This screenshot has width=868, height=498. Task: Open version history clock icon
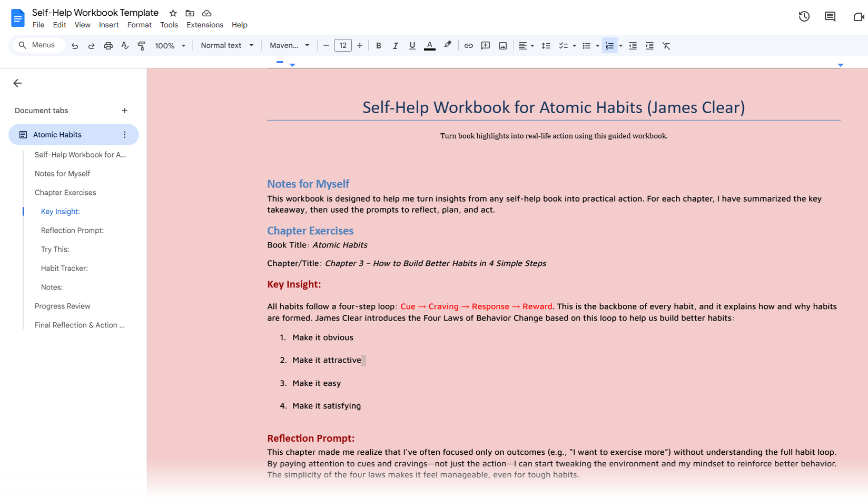804,16
